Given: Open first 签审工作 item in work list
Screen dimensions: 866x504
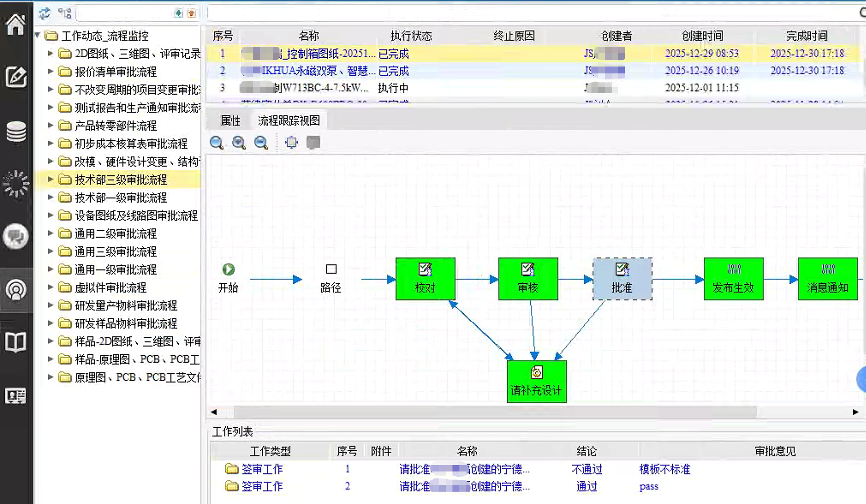Looking at the screenshot, I should [262, 469].
